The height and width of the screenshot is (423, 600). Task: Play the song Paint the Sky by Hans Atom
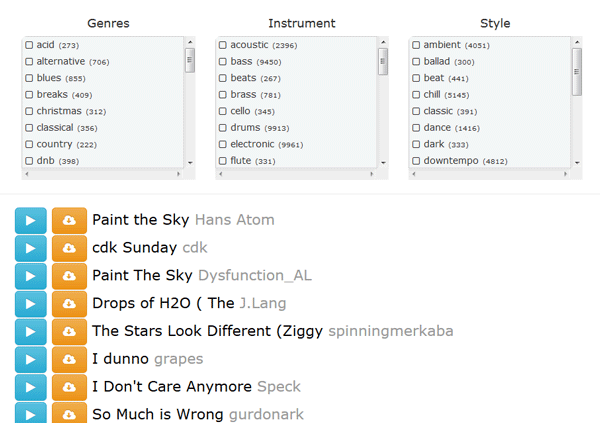tap(31, 220)
